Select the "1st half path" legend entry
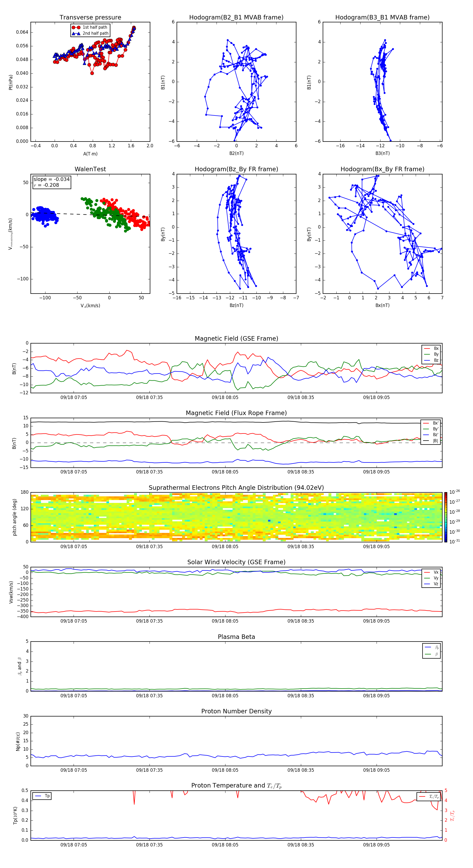Screen dimensions: 473x868 point(90,27)
